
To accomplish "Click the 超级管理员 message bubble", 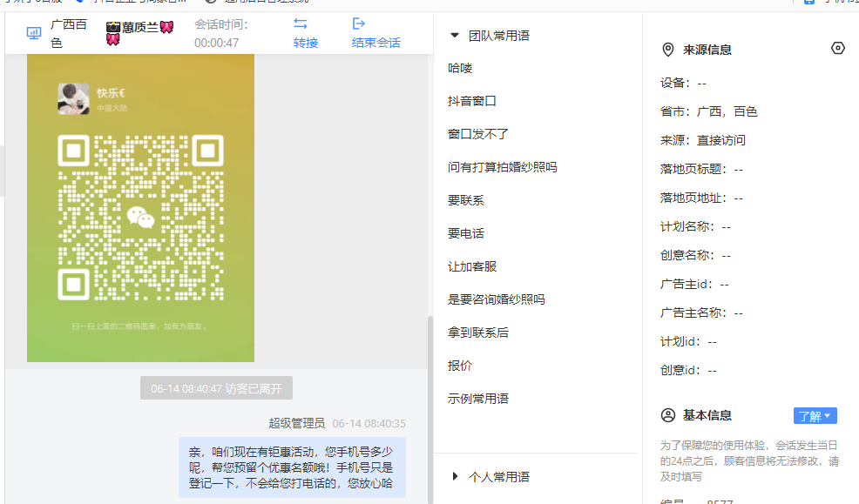I will [x=292, y=467].
